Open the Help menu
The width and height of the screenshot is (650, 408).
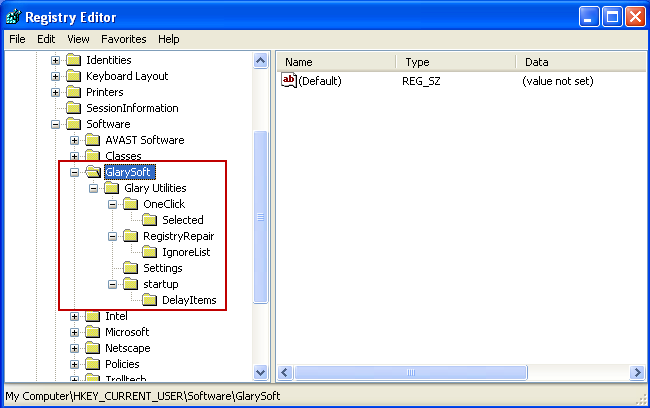pos(169,39)
